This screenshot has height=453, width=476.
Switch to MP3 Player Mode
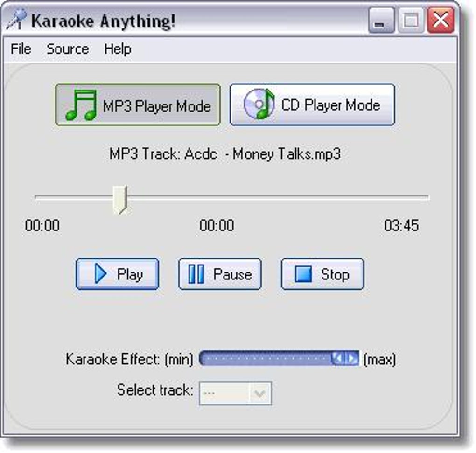[x=138, y=105]
